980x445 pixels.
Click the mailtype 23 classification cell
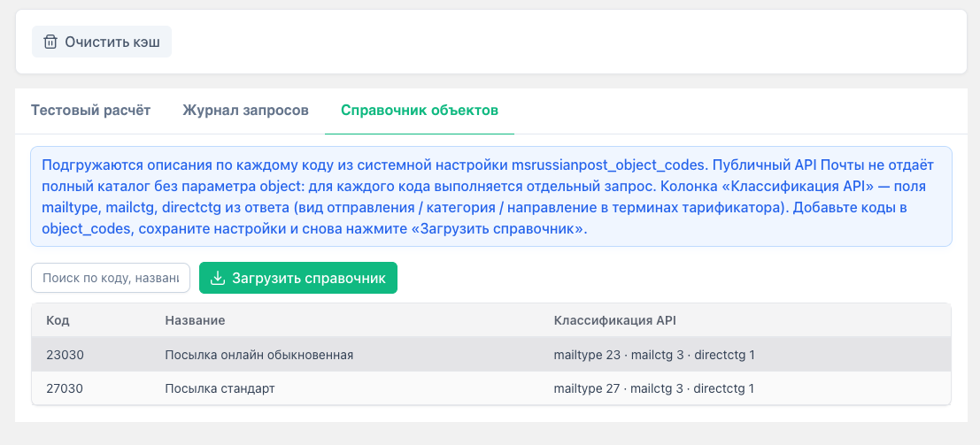pos(653,355)
